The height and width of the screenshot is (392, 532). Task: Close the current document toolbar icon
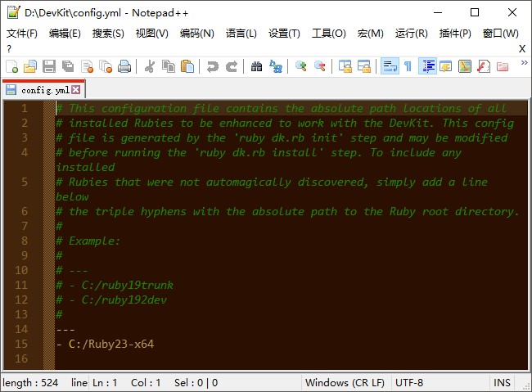pos(87,66)
